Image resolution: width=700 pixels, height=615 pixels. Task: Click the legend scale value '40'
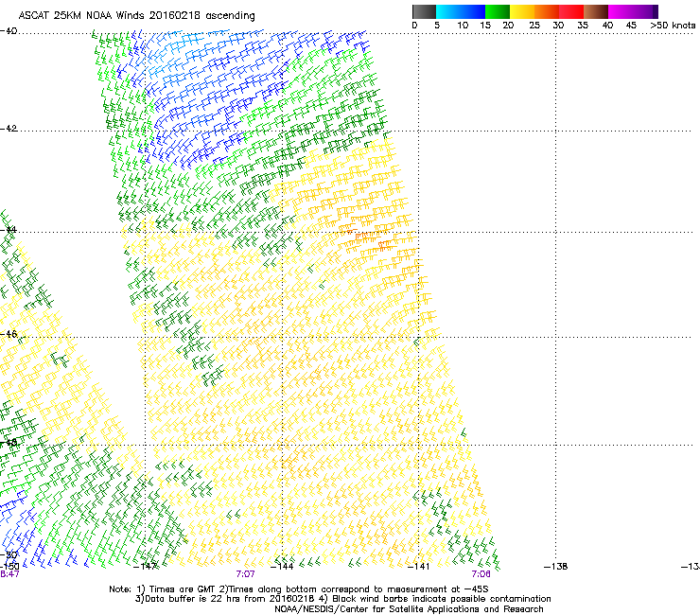click(607, 26)
